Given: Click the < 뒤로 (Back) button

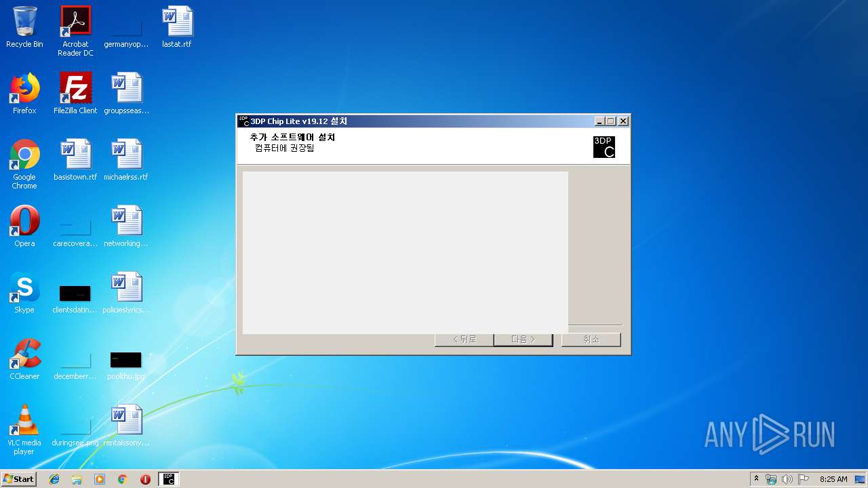Looking at the screenshot, I should click(x=465, y=340).
